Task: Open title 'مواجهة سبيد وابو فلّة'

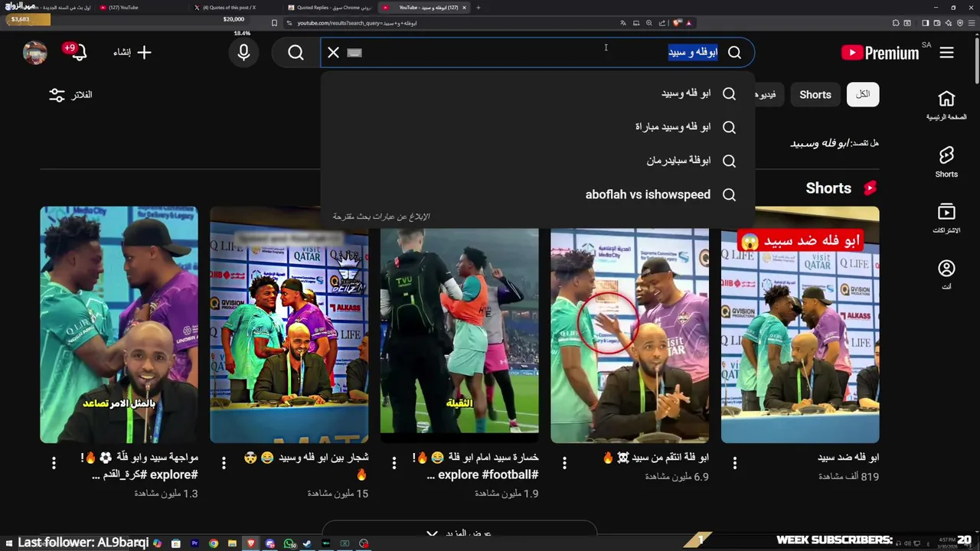Action: pos(139,466)
